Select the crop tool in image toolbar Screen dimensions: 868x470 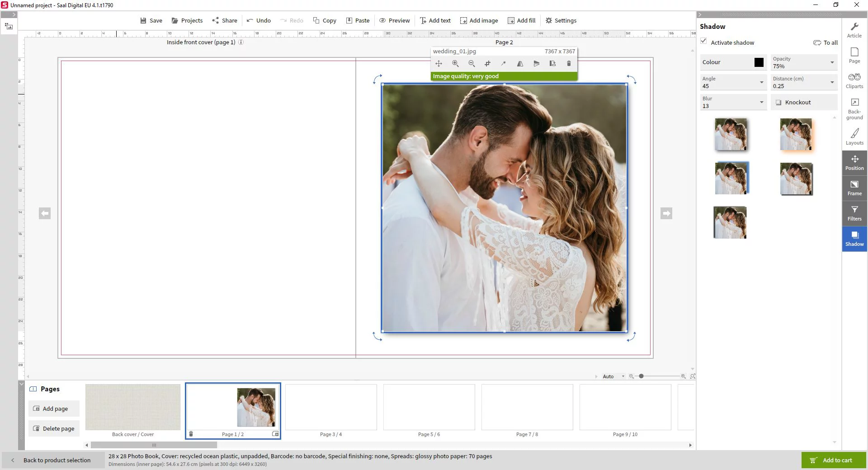tap(487, 63)
